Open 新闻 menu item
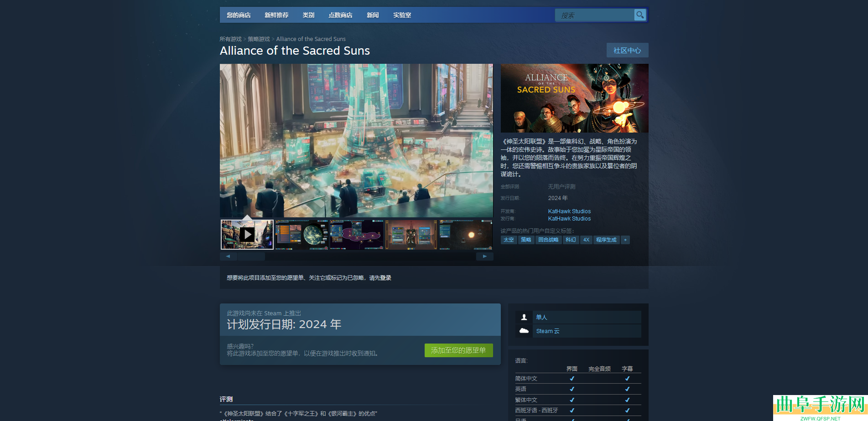868x421 pixels. coord(373,15)
